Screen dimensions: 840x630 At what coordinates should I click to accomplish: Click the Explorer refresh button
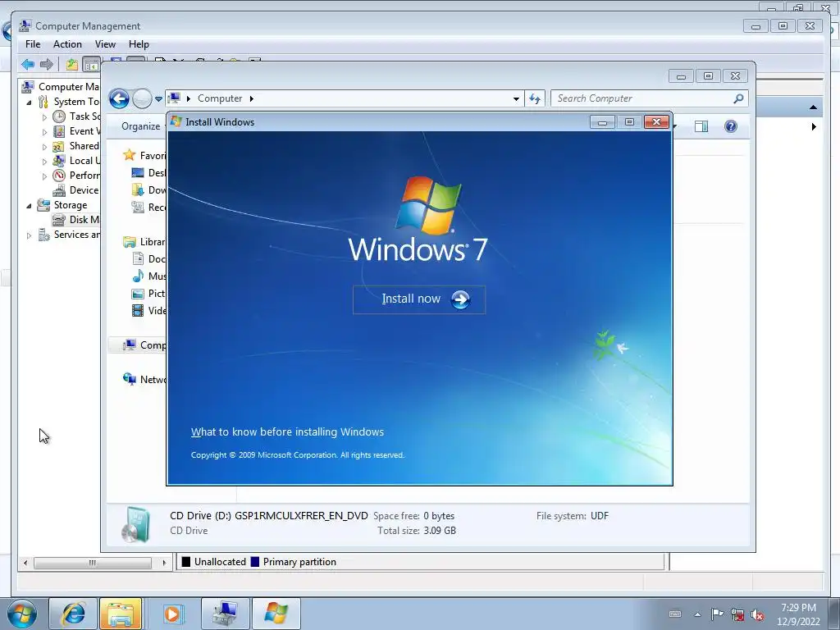(x=535, y=98)
